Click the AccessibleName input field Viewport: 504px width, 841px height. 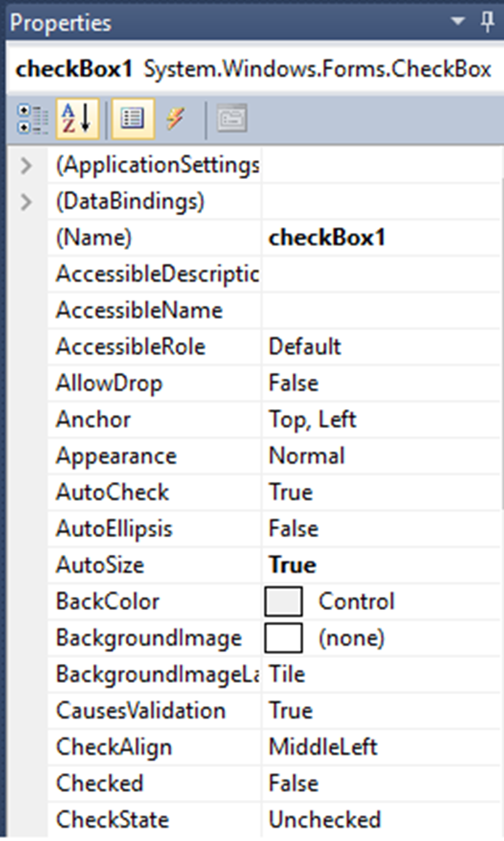tap(379, 310)
